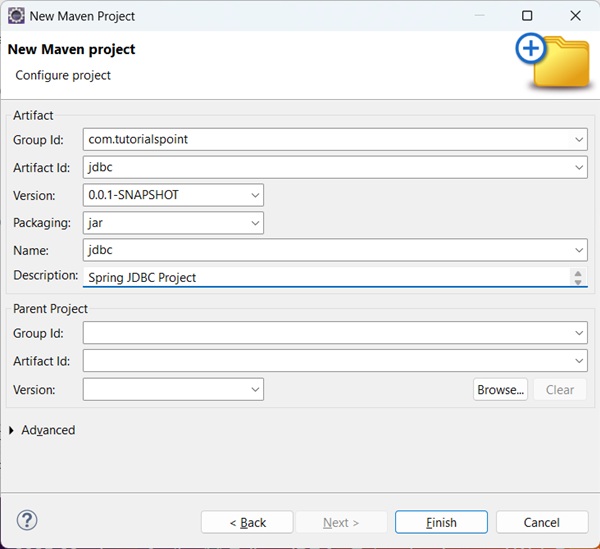The height and width of the screenshot is (549, 600).
Task: Click the Finish button
Action: point(441,522)
